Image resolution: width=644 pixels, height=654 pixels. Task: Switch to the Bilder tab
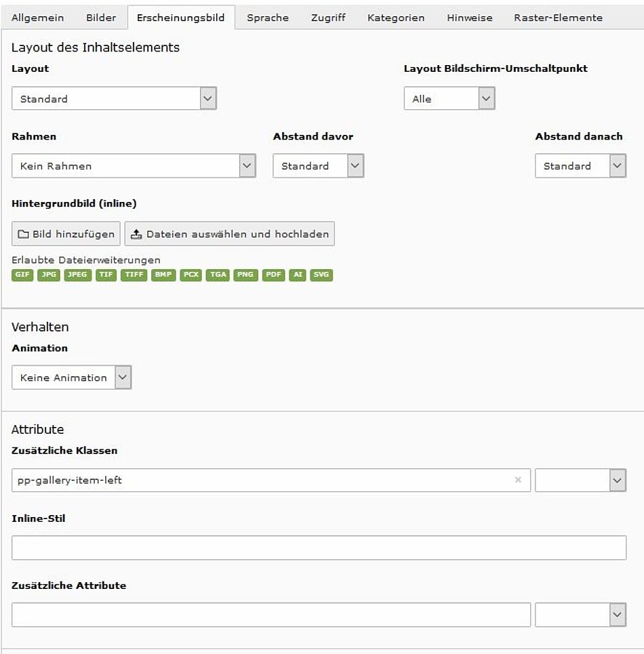tap(101, 18)
